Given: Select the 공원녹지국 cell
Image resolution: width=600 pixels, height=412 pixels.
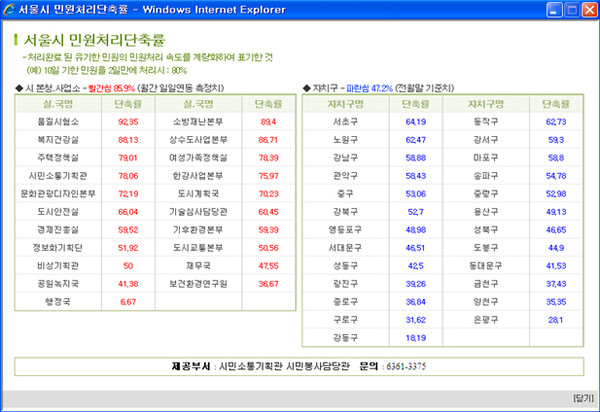Looking at the screenshot, I should 58,283.
